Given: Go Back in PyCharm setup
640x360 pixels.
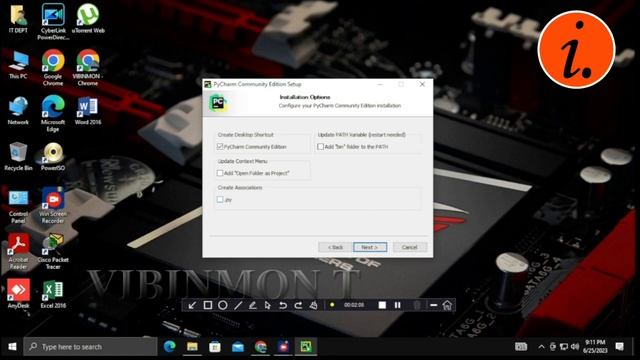Looking at the screenshot, I should point(335,247).
